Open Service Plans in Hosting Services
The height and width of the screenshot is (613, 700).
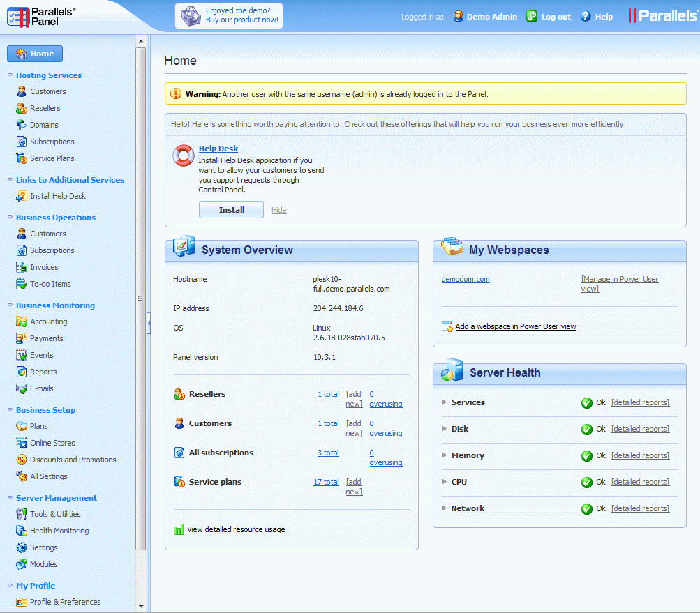(52, 158)
